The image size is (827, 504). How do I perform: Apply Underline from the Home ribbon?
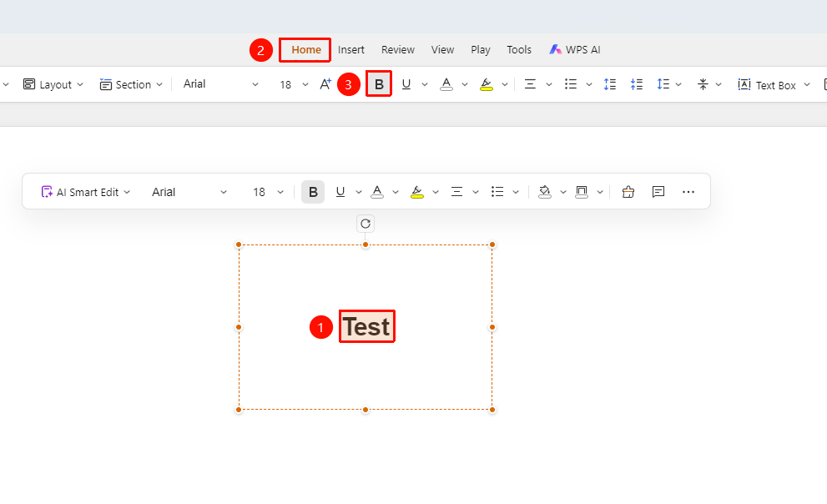coord(406,84)
